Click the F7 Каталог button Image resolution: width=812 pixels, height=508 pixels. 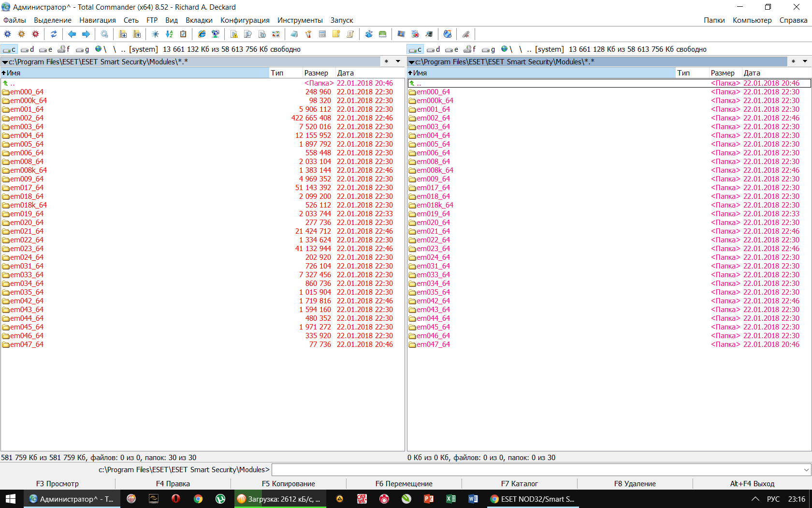pyautogui.click(x=520, y=484)
